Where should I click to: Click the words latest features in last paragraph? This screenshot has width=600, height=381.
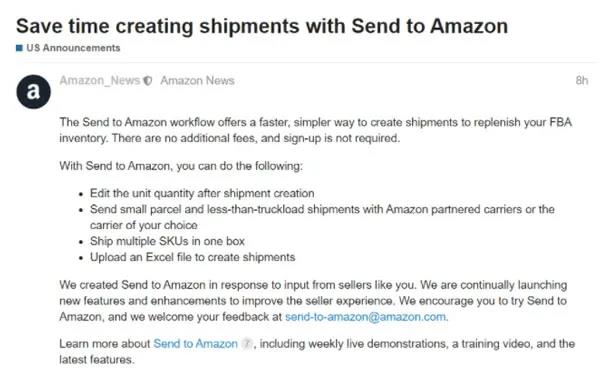pyautogui.click(x=95, y=360)
